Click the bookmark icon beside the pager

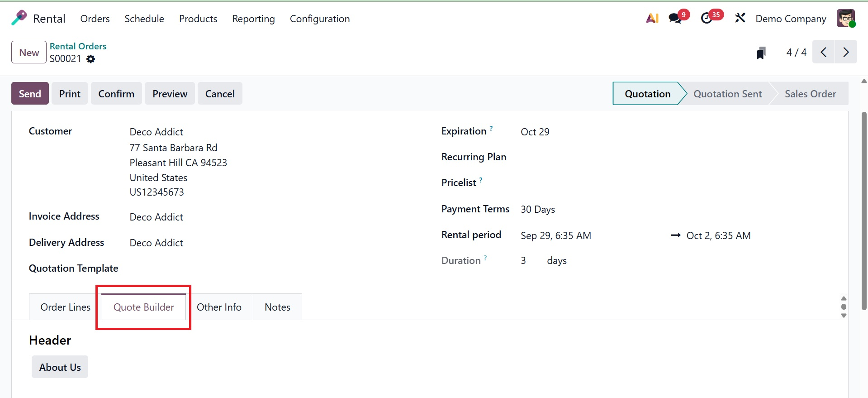pyautogui.click(x=761, y=53)
